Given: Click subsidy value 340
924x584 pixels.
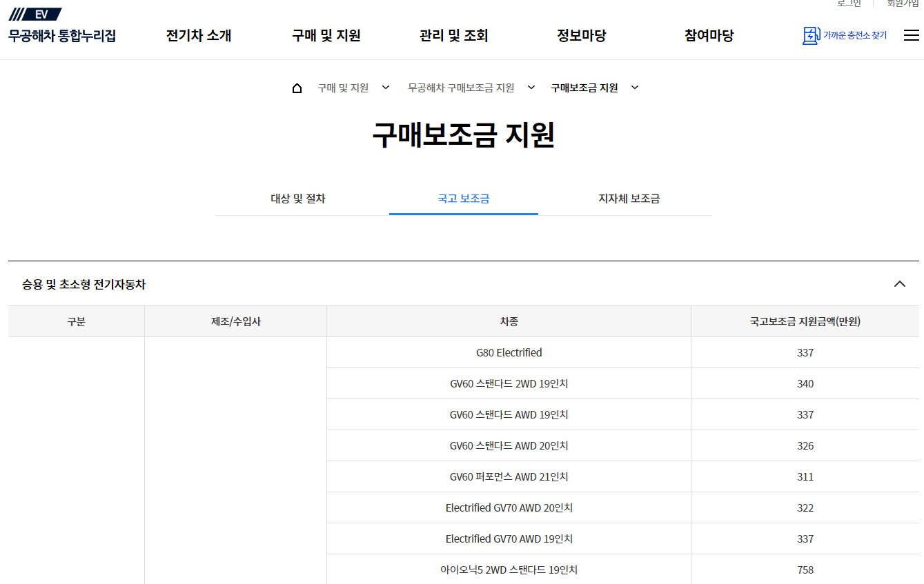Looking at the screenshot, I should click(805, 383).
